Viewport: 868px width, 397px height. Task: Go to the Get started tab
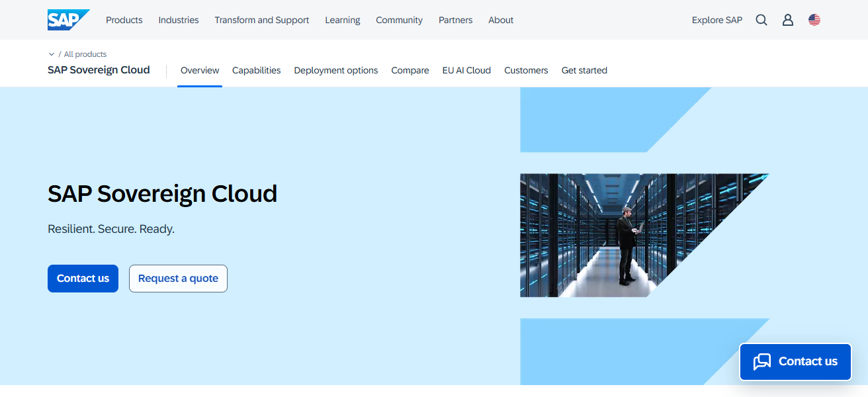pos(584,70)
